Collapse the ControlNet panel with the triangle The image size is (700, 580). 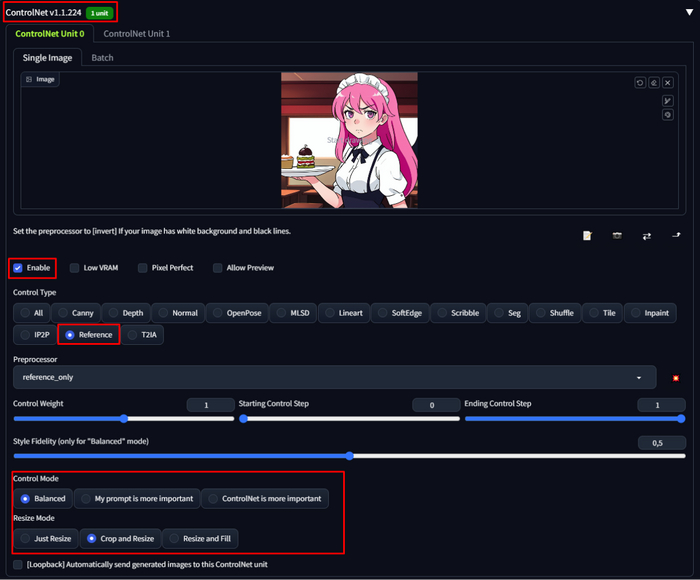pos(689,12)
